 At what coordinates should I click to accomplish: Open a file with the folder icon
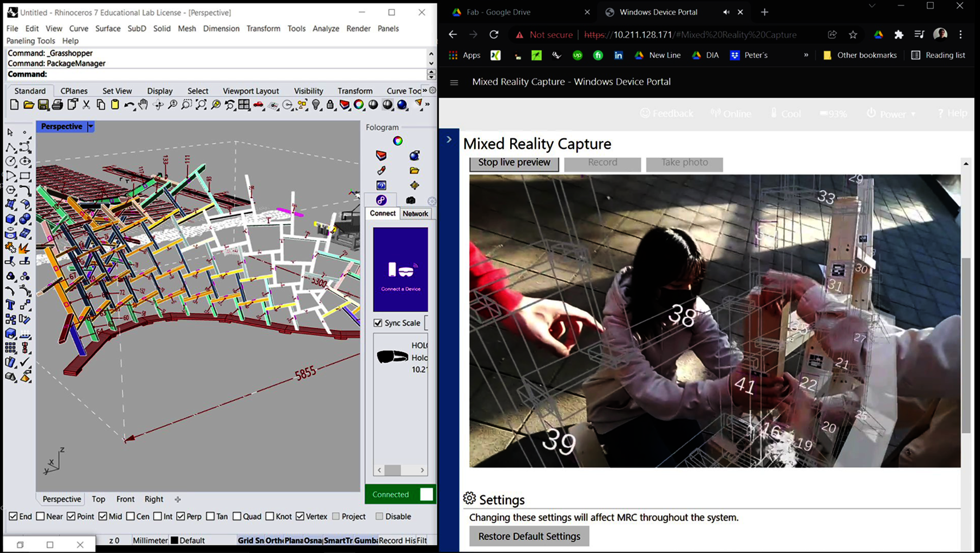[x=29, y=105]
